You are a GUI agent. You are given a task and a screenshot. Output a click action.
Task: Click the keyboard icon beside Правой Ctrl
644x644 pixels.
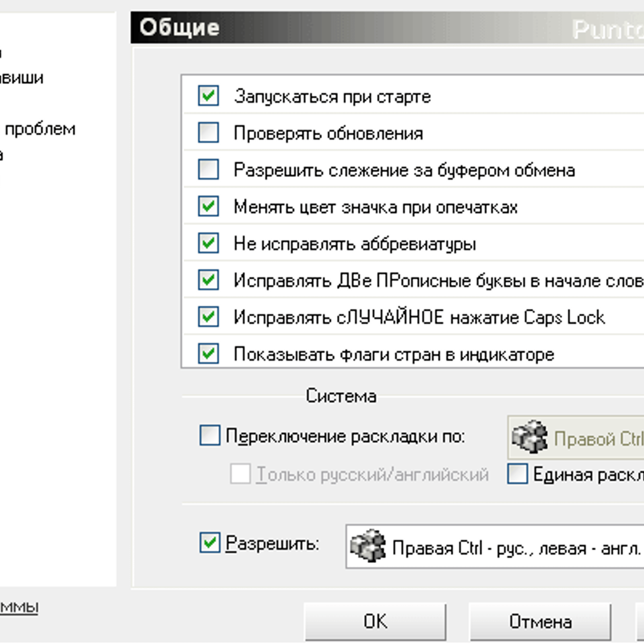pos(529,437)
